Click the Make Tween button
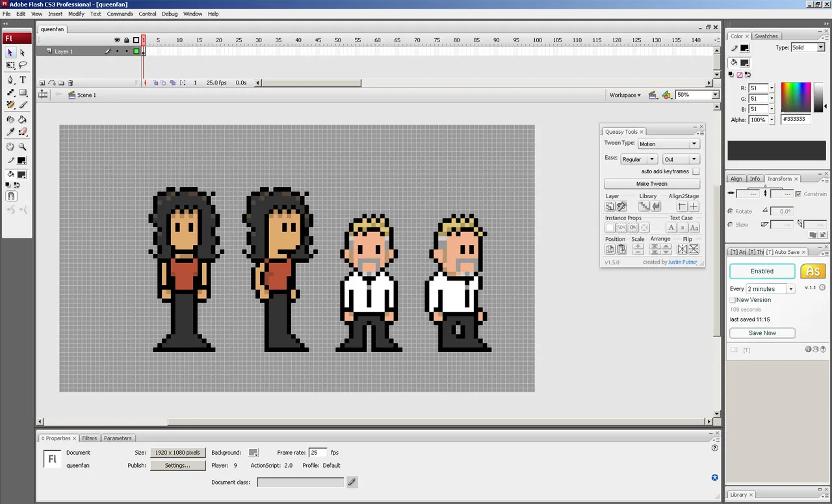This screenshot has width=832, height=504. tap(652, 184)
